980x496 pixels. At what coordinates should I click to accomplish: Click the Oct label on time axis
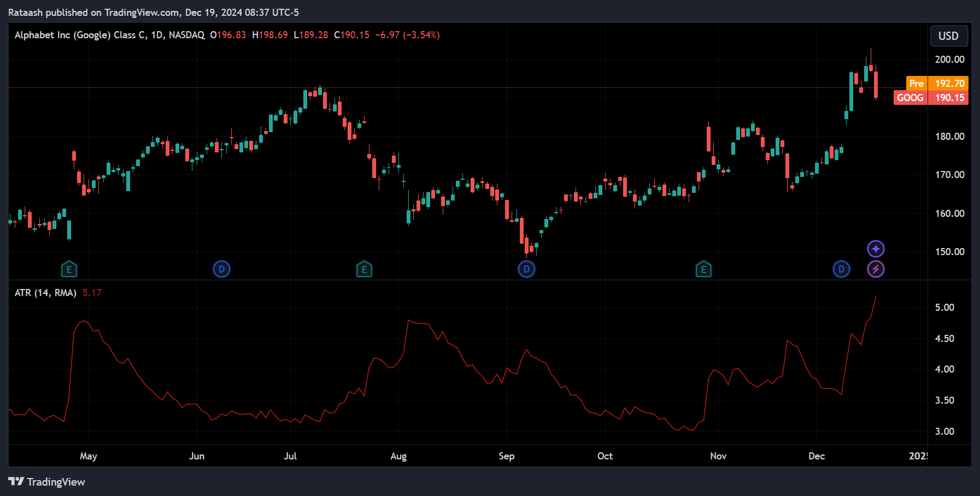(605, 456)
